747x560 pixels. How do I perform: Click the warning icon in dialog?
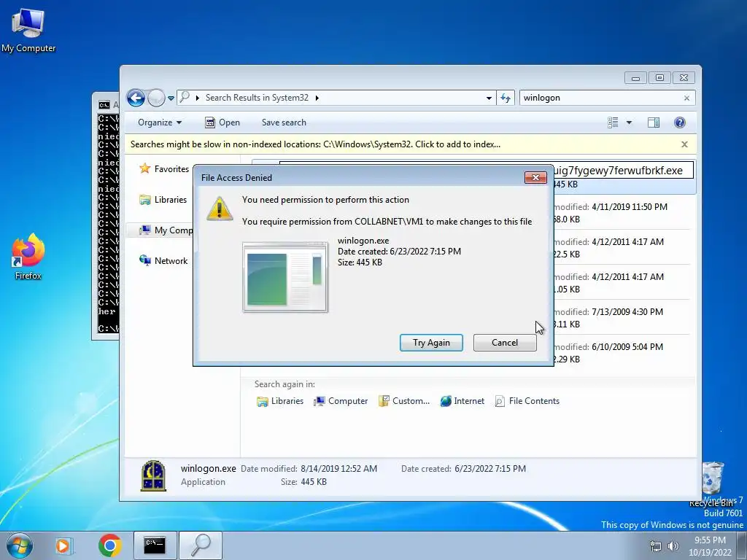click(x=220, y=209)
